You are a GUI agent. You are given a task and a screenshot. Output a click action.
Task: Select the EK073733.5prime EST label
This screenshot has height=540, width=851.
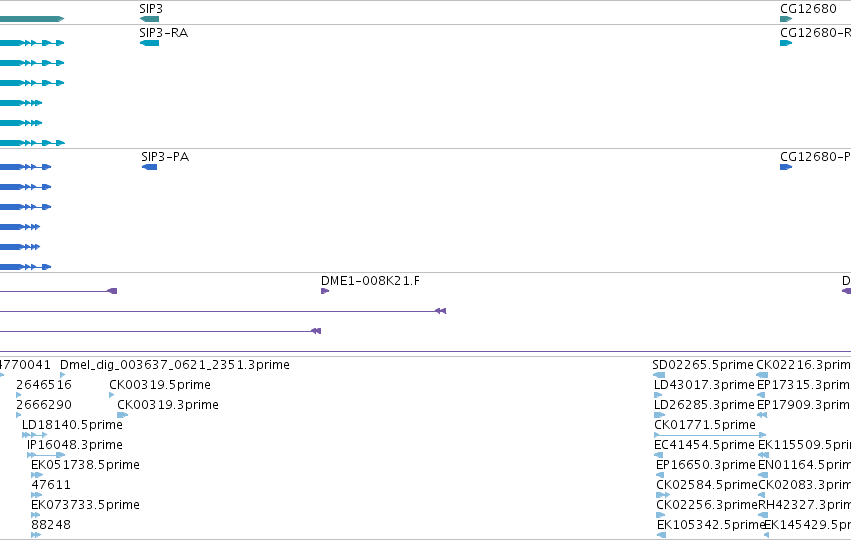click(x=85, y=505)
